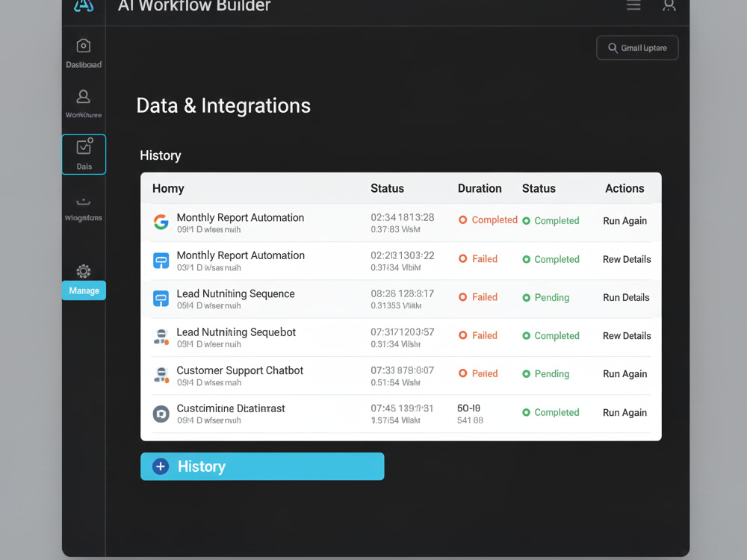
Task: Open the Dashboard sidebar icon
Action: (x=84, y=46)
